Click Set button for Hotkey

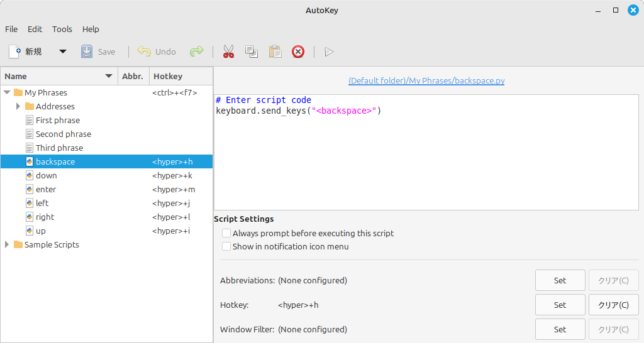click(560, 305)
